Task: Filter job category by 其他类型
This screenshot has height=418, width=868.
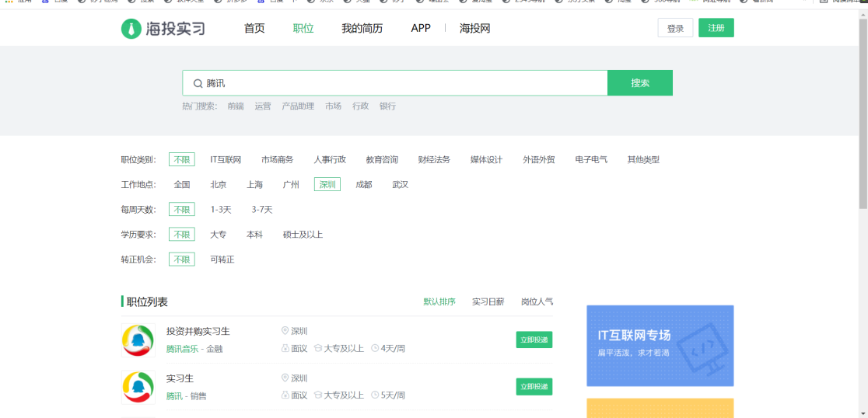Action: coord(643,160)
